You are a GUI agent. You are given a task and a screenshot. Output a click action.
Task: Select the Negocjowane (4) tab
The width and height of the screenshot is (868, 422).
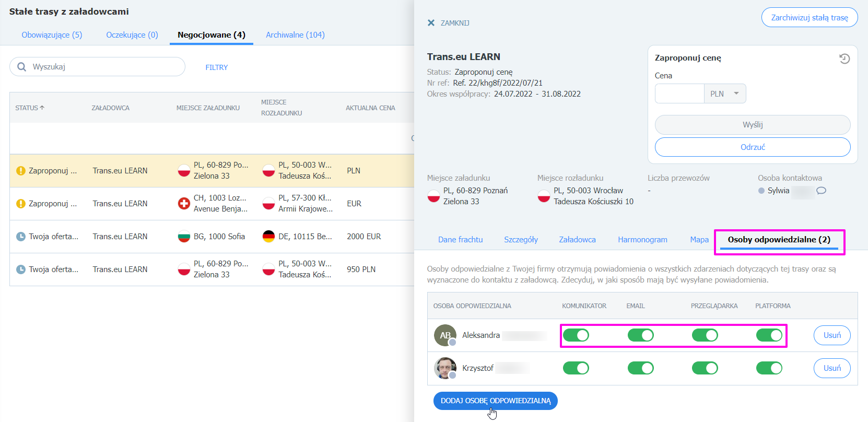pyautogui.click(x=212, y=35)
